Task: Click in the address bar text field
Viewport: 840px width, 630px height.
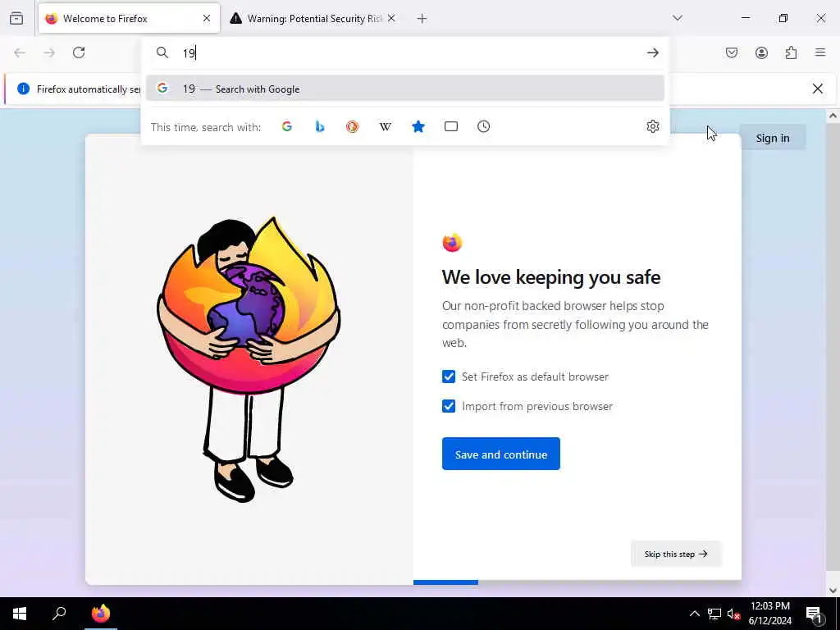Action: 407,52
